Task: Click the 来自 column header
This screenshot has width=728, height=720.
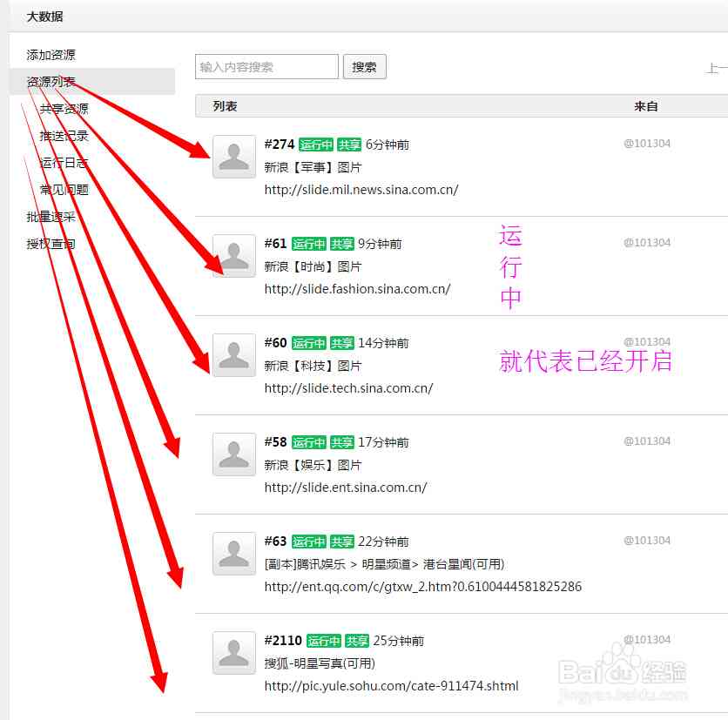Action: coord(646,106)
